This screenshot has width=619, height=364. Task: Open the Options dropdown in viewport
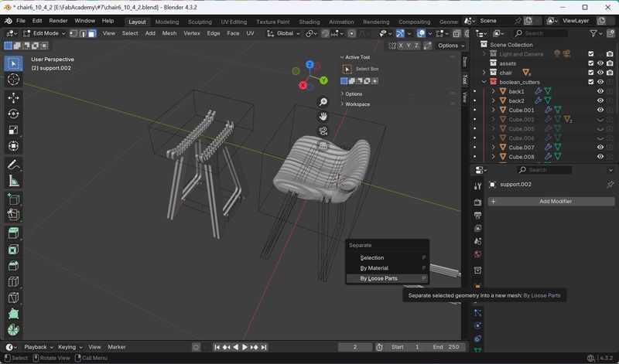click(451, 46)
